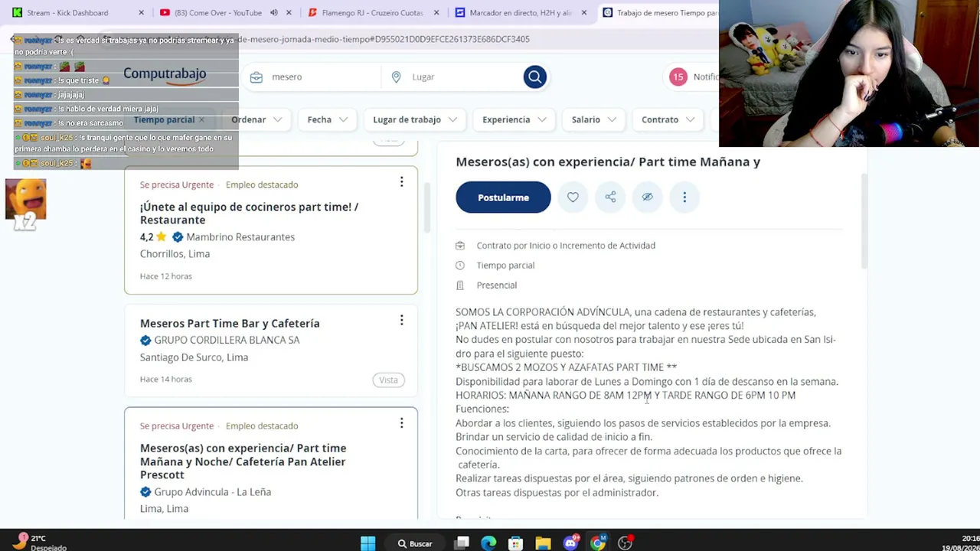Open the Únete al equipo de cocineros job

[249, 214]
